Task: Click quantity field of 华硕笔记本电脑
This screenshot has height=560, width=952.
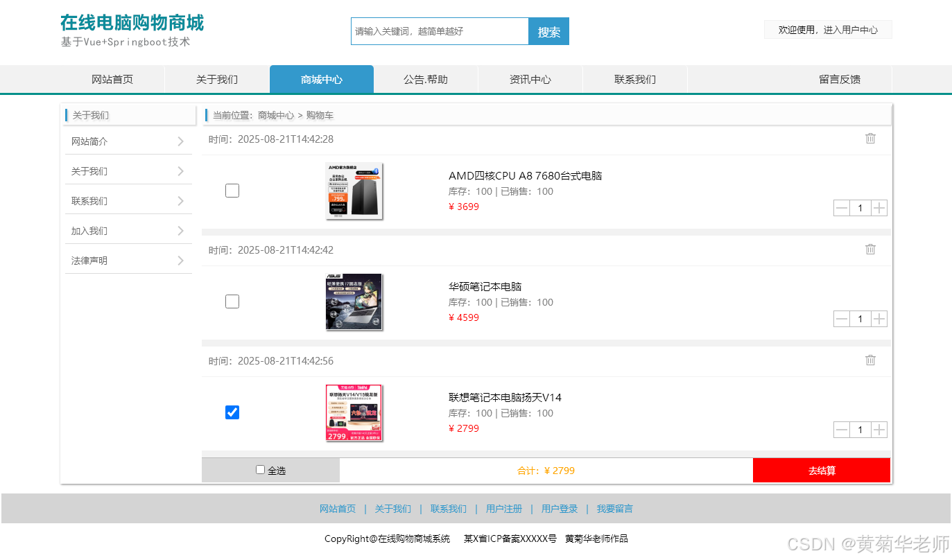Action: pyautogui.click(x=860, y=319)
